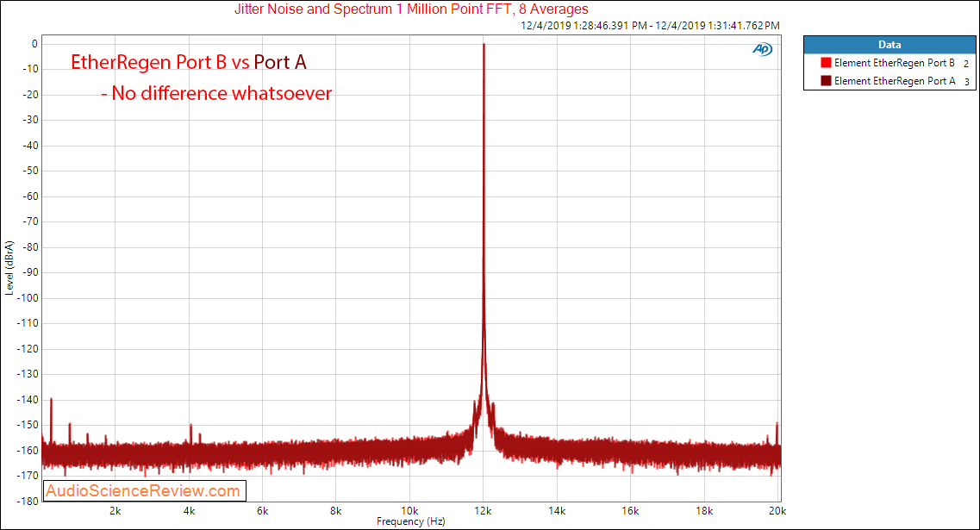Click the 14k frequency axis label

click(x=557, y=511)
